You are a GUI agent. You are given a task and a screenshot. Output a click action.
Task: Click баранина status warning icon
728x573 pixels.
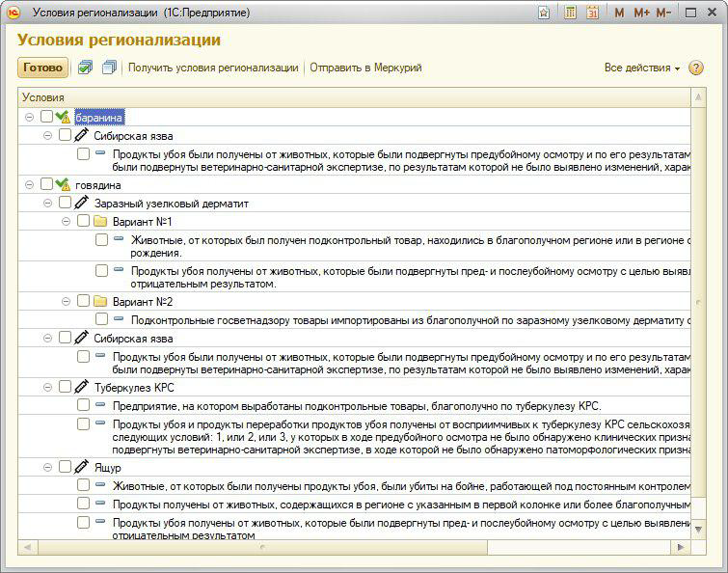point(63,117)
